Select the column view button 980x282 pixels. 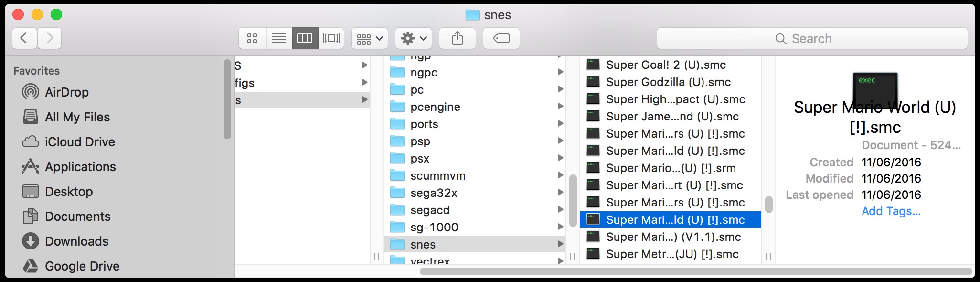coord(305,38)
